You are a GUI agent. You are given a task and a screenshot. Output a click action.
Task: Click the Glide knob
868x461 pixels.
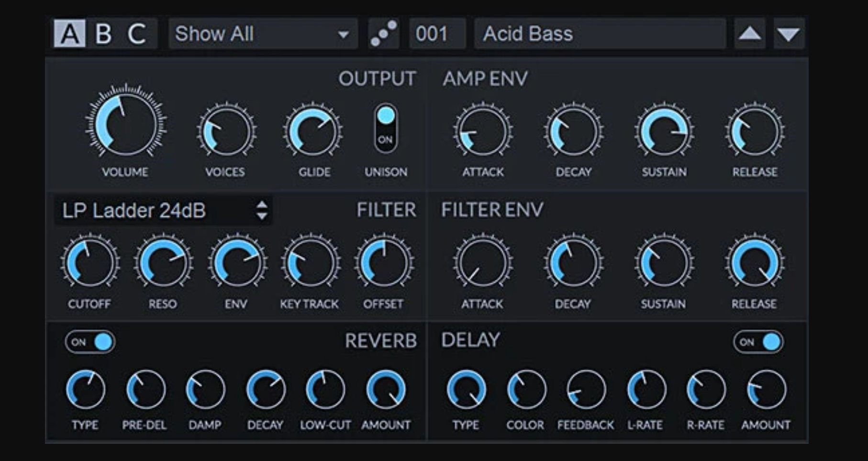(312, 131)
